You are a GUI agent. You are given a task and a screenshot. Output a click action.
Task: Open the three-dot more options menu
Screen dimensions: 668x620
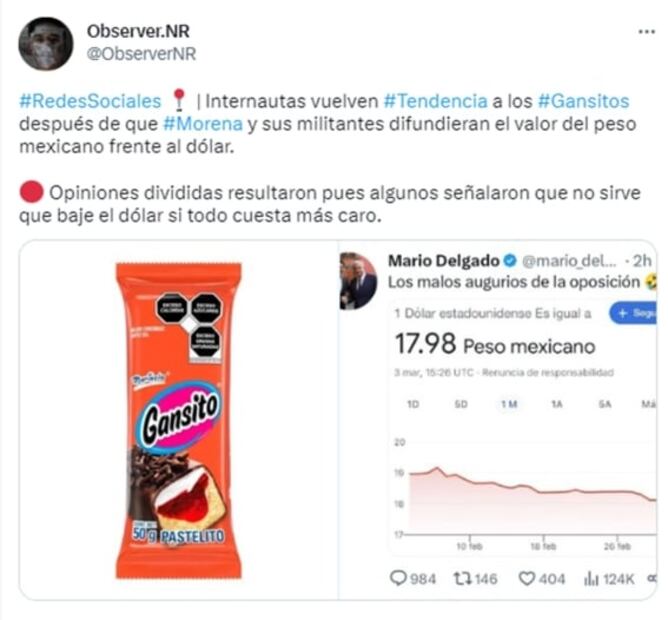646,32
